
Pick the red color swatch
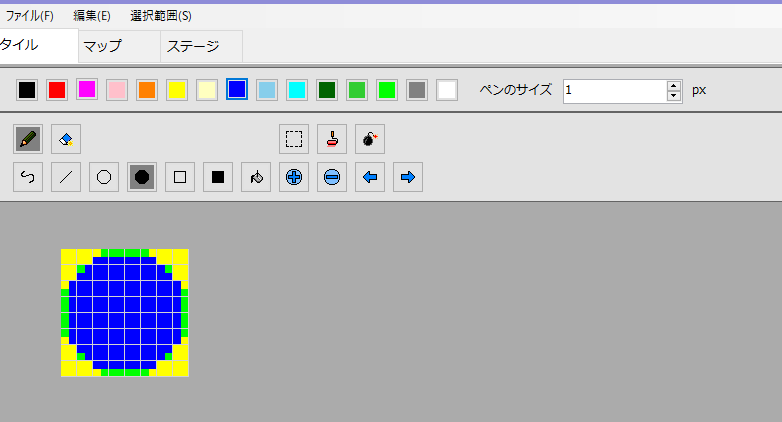pyautogui.click(x=57, y=90)
